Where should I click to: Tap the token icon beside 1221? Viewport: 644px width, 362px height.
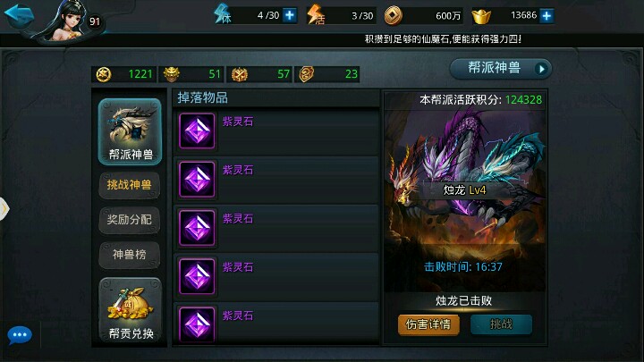pos(104,74)
